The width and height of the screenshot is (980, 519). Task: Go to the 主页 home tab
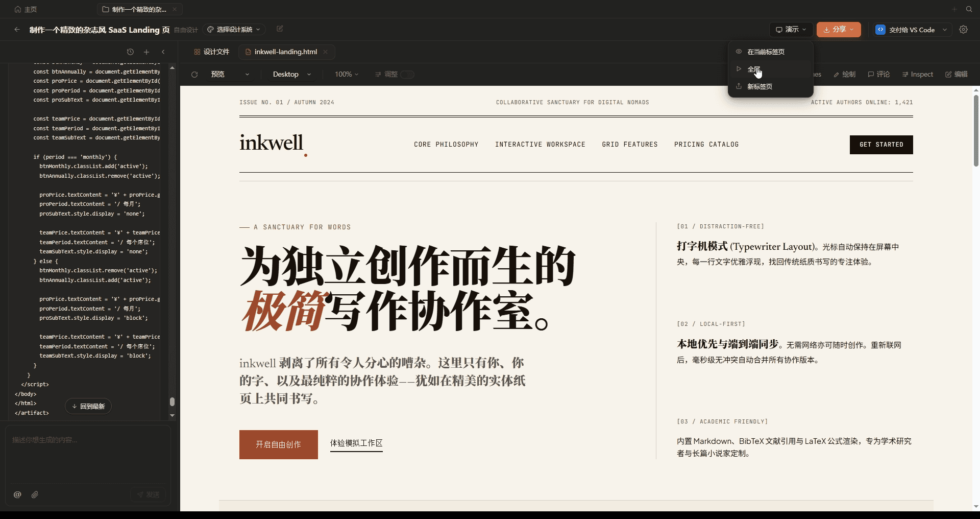click(26, 9)
